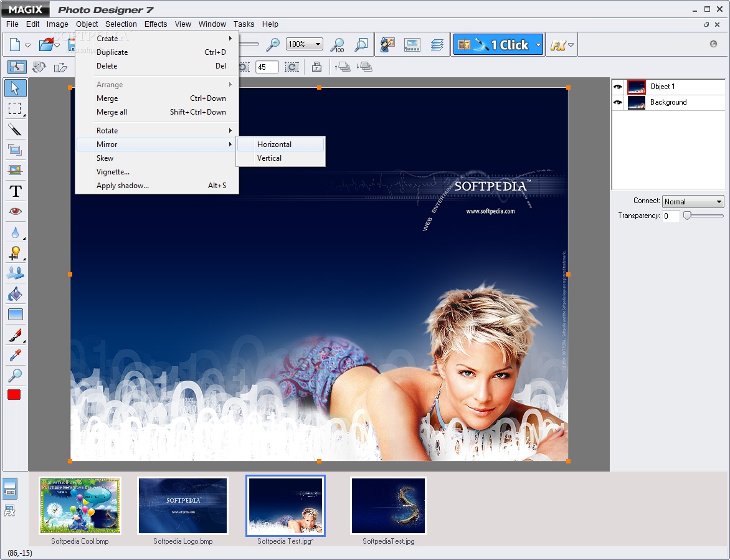This screenshot has height=560, width=730.
Task: Choose Vertical mirror option
Action: (280, 158)
